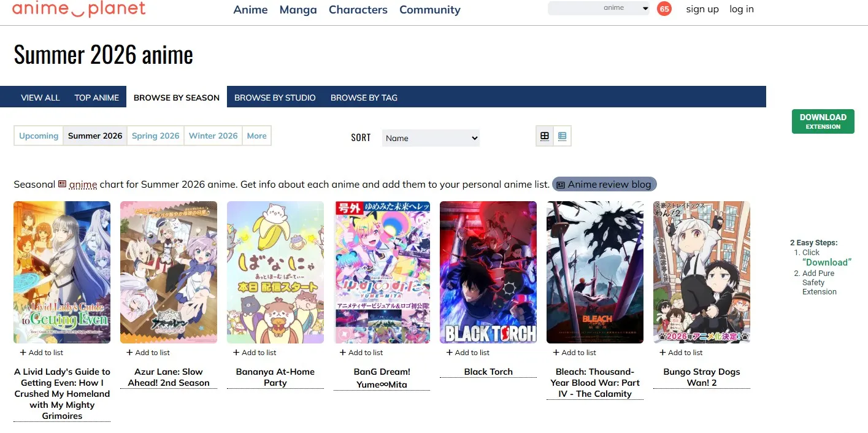This screenshot has width=868, height=433.
Task: Click the green "Download" text in Easy Steps
Action: pos(827,262)
